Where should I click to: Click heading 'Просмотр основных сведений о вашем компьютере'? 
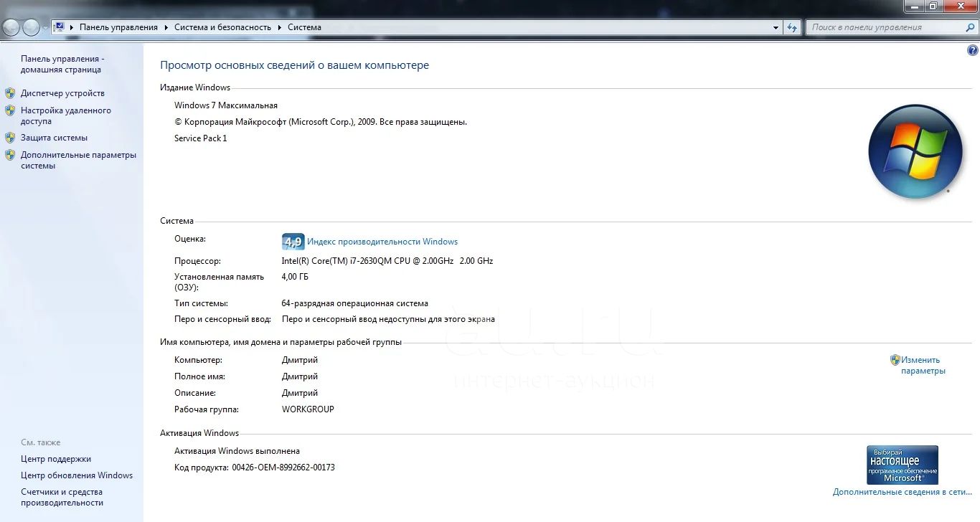pyautogui.click(x=294, y=65)
